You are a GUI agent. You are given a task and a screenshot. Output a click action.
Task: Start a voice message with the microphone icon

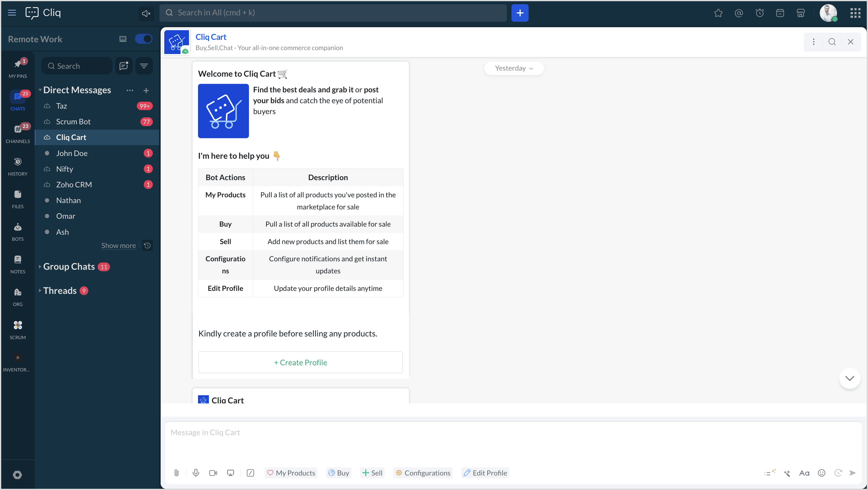pos(196,473)
